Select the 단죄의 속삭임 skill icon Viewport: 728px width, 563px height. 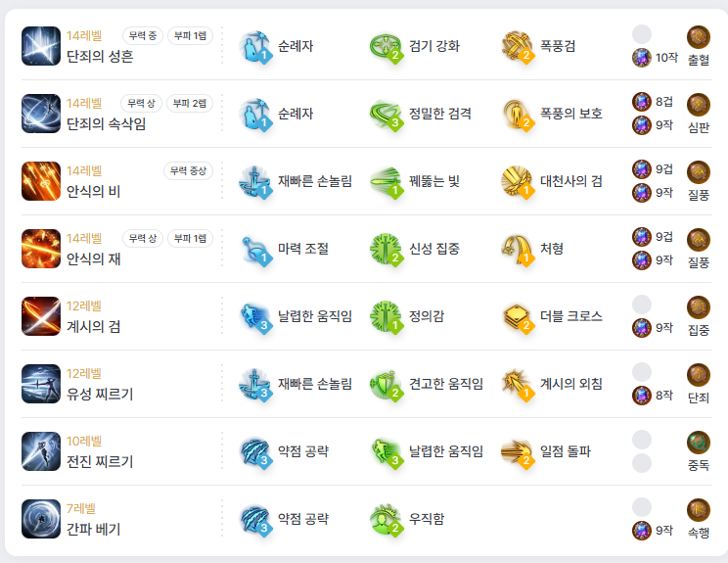[41, 114]
